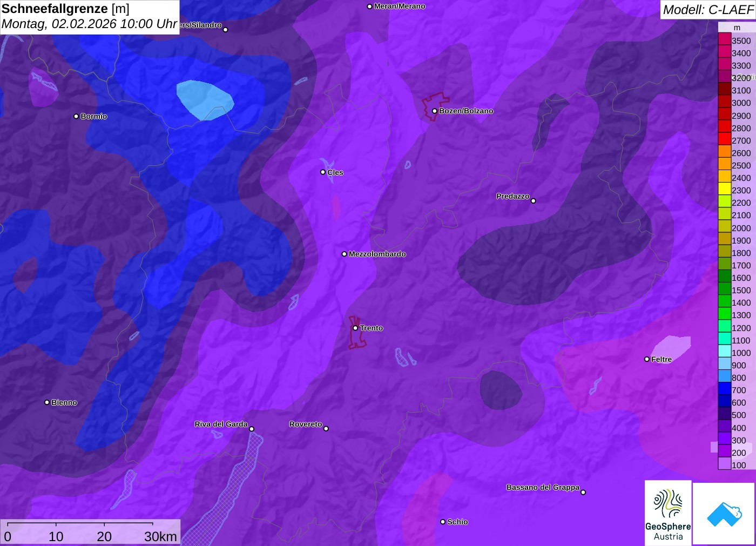Click the Cles location marker
The height and width of the screenshot is (546, 756).
(323, 172)
